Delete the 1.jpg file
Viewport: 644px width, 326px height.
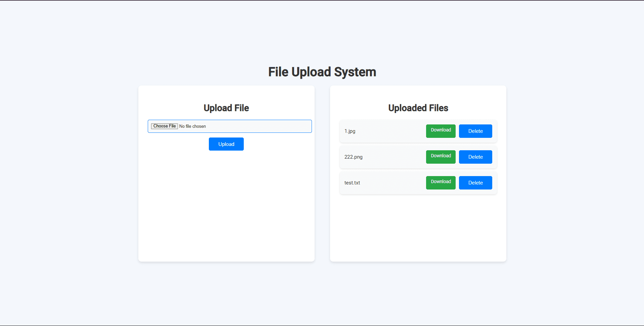coord(475,131)
